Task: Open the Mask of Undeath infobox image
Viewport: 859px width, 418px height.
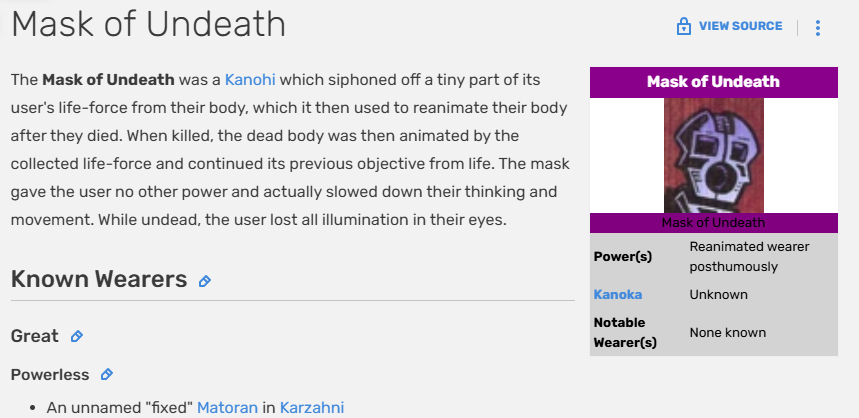Action: 713,156
